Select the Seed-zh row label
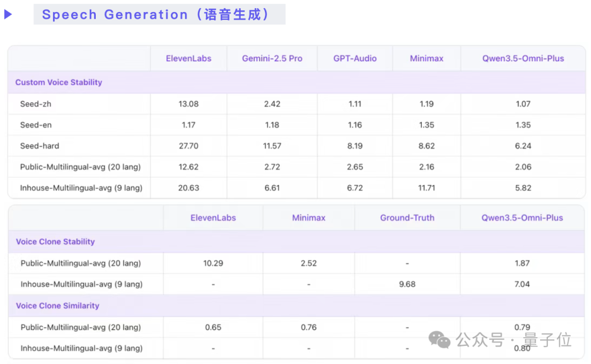Viewport: 591px width, 364px height. [36, 104]
